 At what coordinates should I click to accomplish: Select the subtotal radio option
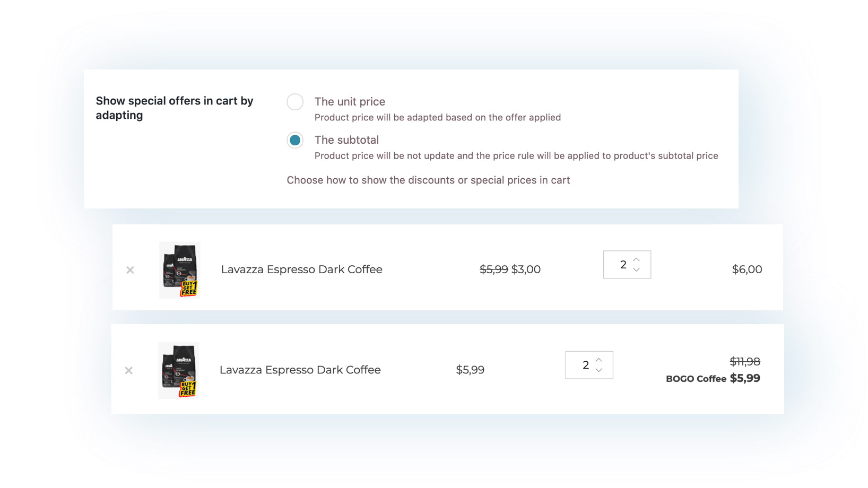295,140
